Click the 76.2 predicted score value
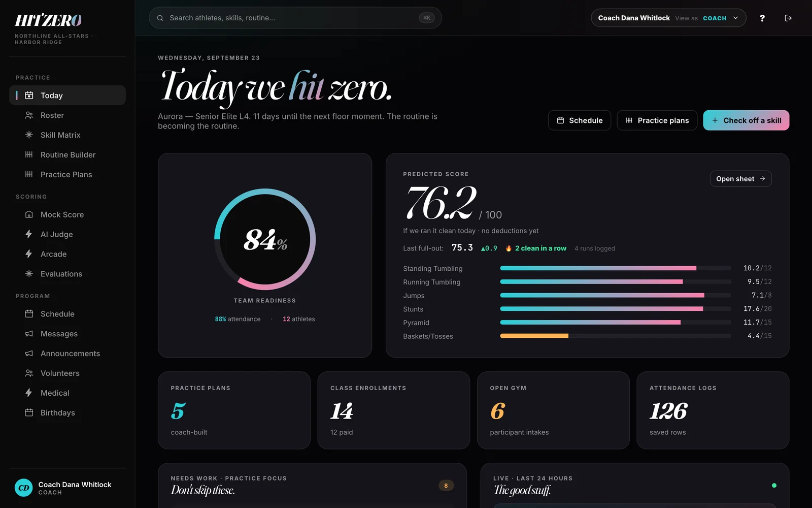The image size is (812, 508). click(x=441, y=203)
